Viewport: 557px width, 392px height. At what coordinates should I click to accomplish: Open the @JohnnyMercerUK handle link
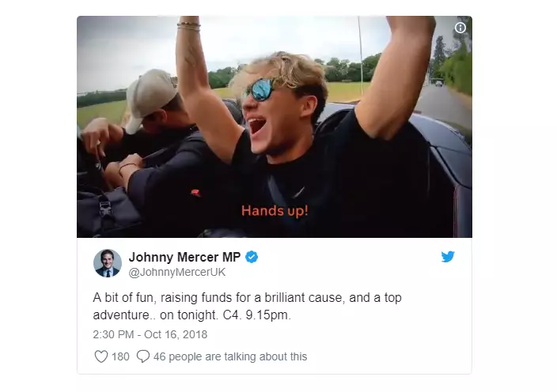tap(177, 272)
